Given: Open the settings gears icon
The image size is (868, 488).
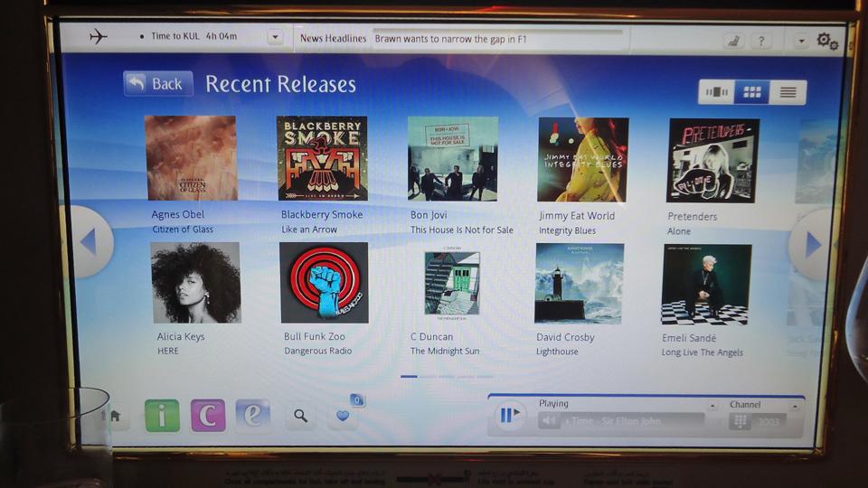Looking at the screenshot, I should [827, 41].
